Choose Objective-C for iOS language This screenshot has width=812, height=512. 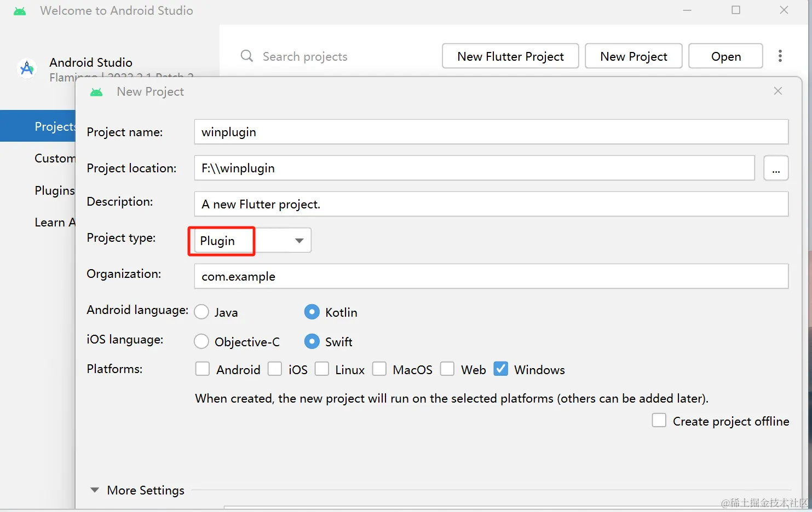201,341
